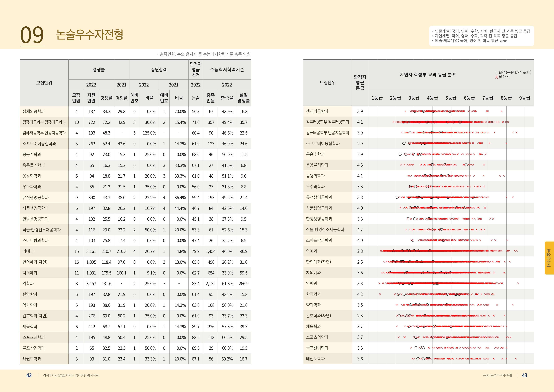Click page number 43 in footer
The height and width of the screenshot is (392, 554).
pos(524,375)
